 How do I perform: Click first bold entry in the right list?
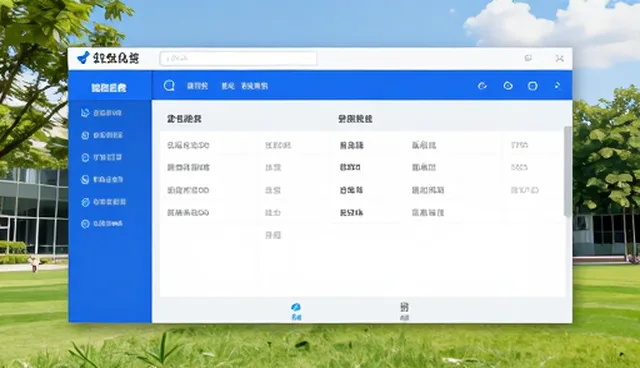tap(351, 145)
